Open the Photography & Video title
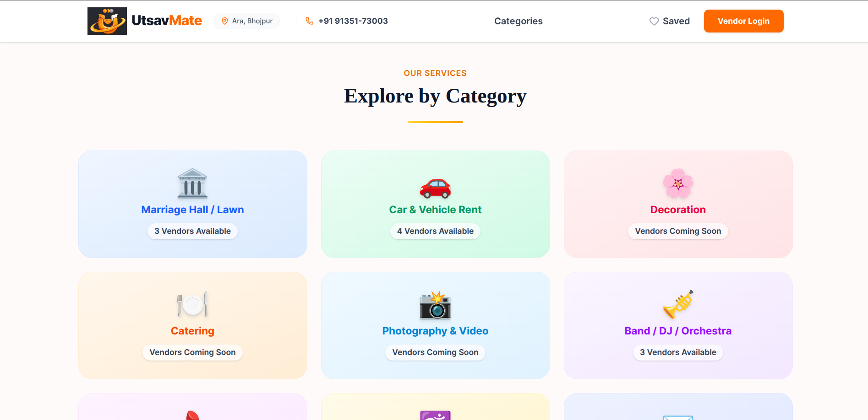Image resolution: width=868 pixels, height=420 pixels. (x=435, y=331)
